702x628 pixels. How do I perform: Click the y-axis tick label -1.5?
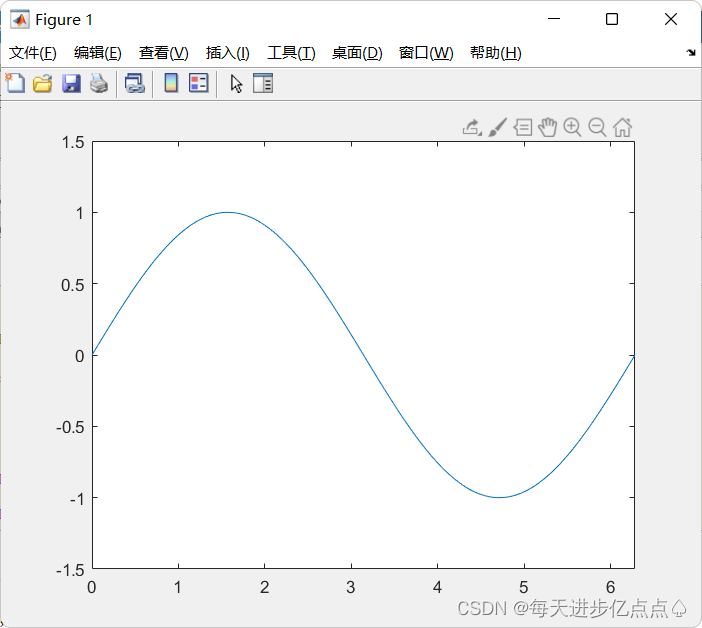70,570
